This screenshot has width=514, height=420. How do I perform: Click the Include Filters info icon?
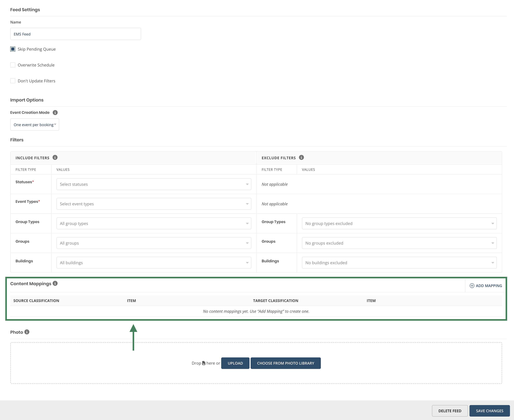(55, 158)
